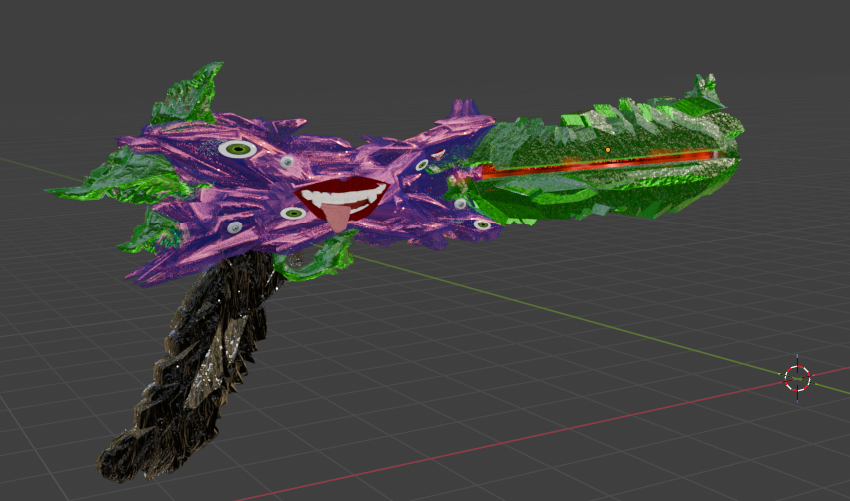Click the glowing red stripe on barrel

(599, 163)
